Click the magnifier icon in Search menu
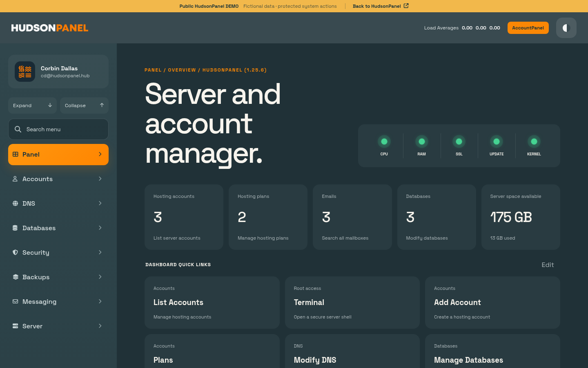588x368 pixels. click(18, 129)
